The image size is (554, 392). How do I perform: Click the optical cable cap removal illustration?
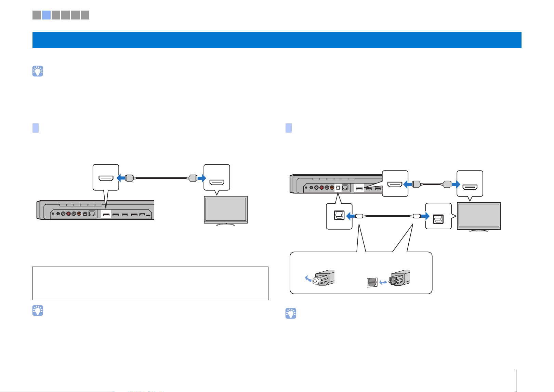pyautogui.click(x=320, y=278)
